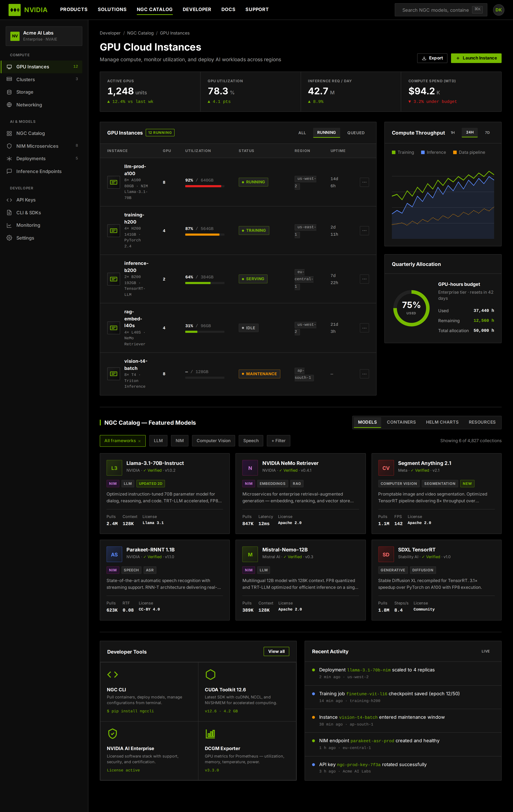This screenshot has height=812, width=513.
Task: Click the NIM Microservices hexagon icon
Action: tap(9, 146)
